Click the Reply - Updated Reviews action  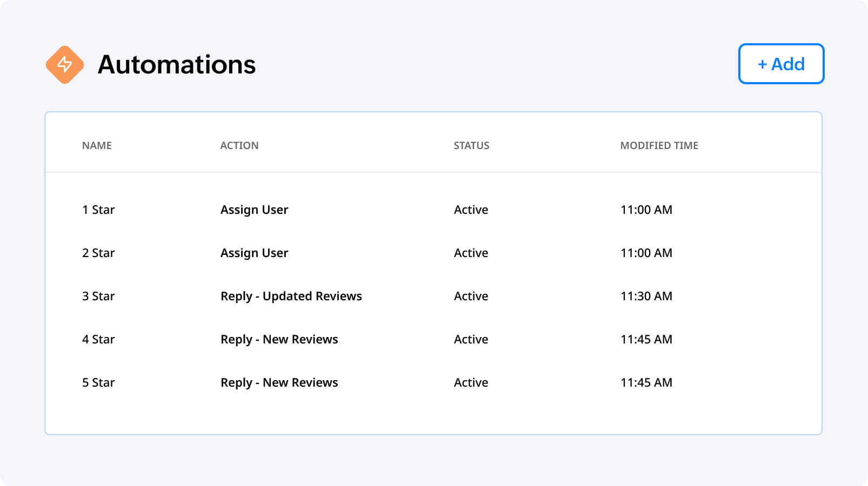(x=291, y=296)
